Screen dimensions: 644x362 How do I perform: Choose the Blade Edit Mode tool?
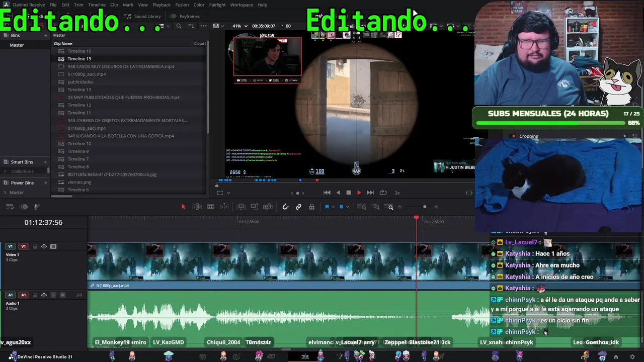[211, 207]
